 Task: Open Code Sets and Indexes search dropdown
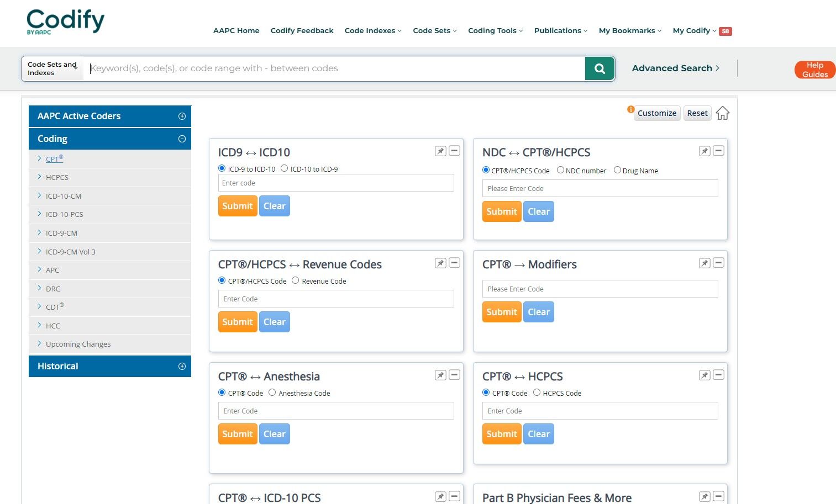pos(53,68)
